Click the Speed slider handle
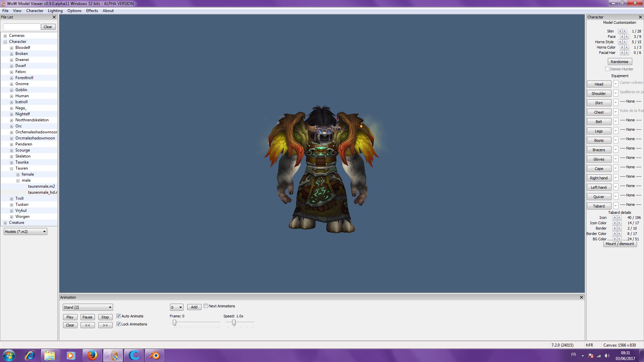This screenshot has height=362, width=644. pos(234,323)
